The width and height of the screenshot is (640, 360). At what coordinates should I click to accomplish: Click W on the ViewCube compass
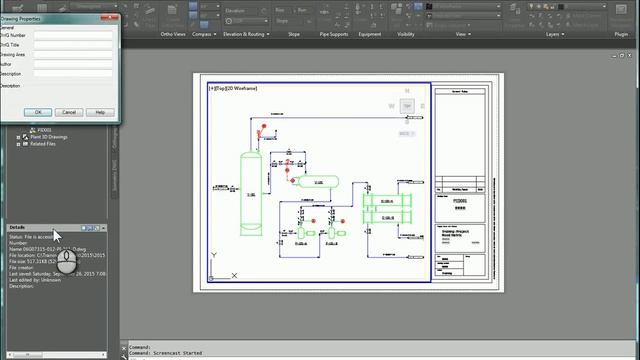[x=391, y=106]
